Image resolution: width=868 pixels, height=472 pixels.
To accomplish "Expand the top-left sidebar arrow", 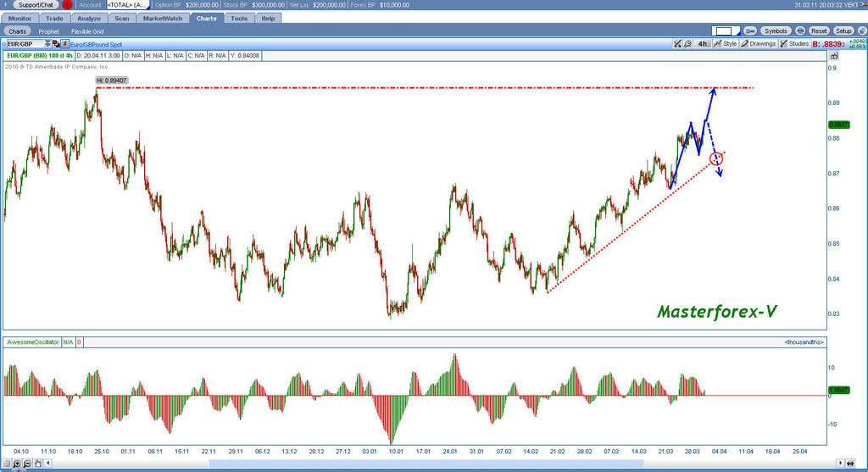I will point(5,5).
